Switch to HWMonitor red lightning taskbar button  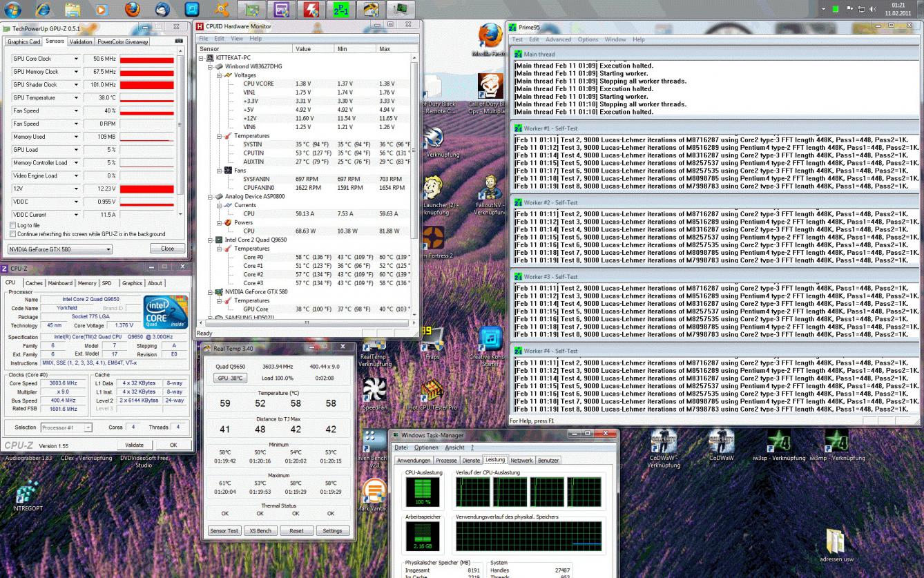(x=312, y=9)
